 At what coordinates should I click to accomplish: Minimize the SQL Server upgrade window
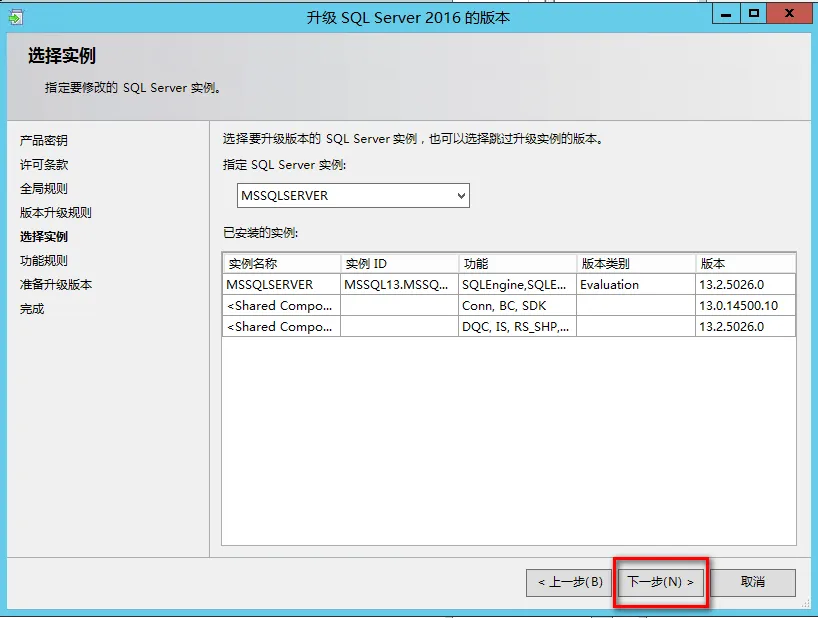[x=726, y=14]
